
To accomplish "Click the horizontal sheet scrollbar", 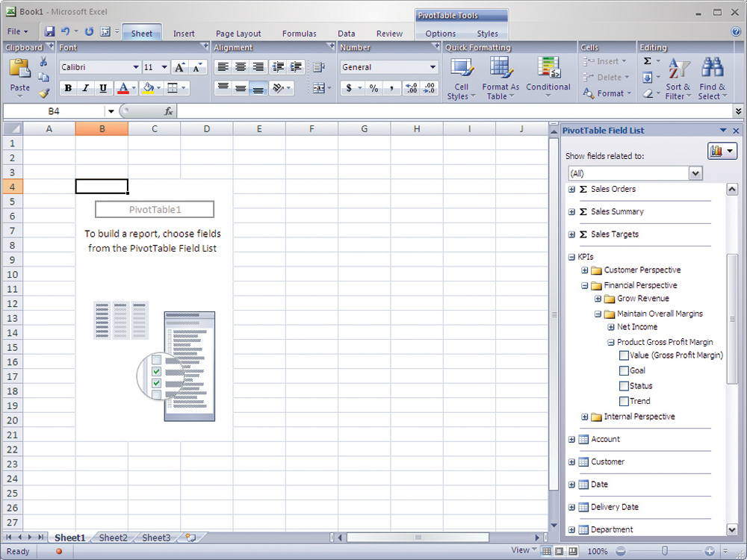I will (x=418, y=538).
